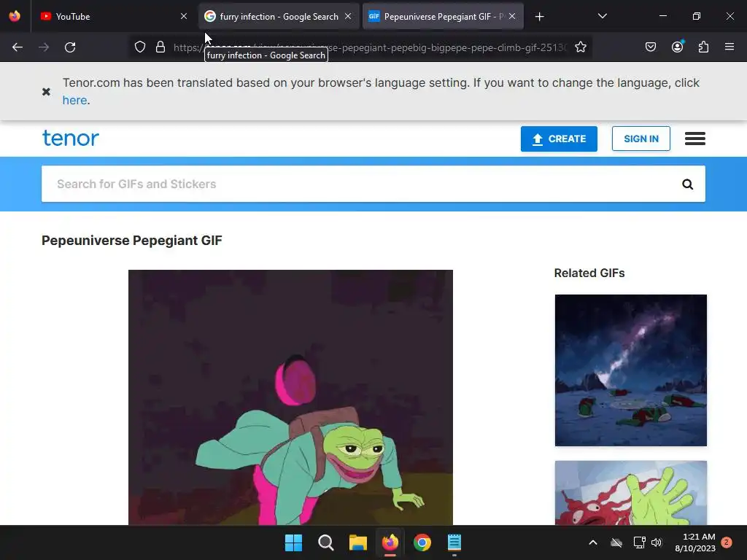This screenshot has width=747, height=560.
Task: Open the main Pepe climbing GIF
Action: tap(290, 397)
